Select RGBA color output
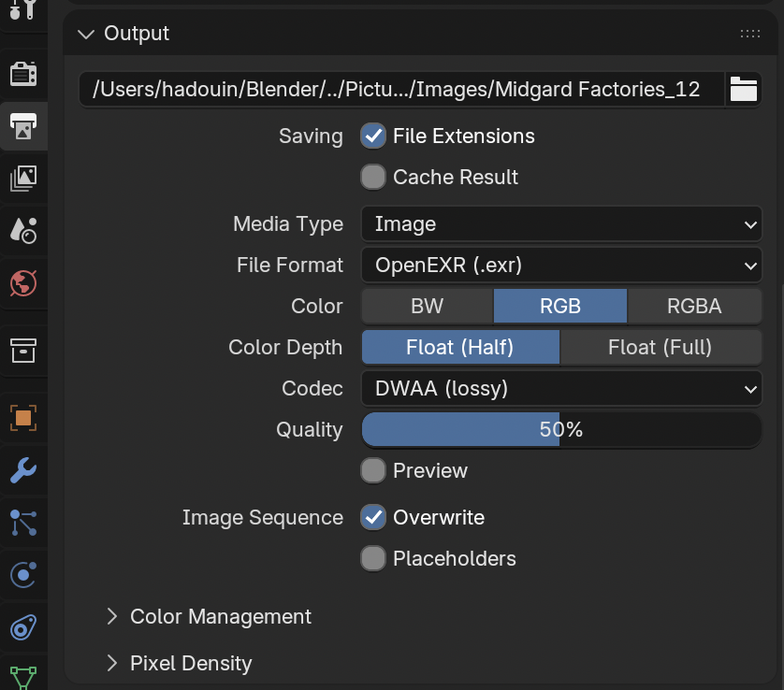This screenshot has height=690, width=784. coord(695,306)
